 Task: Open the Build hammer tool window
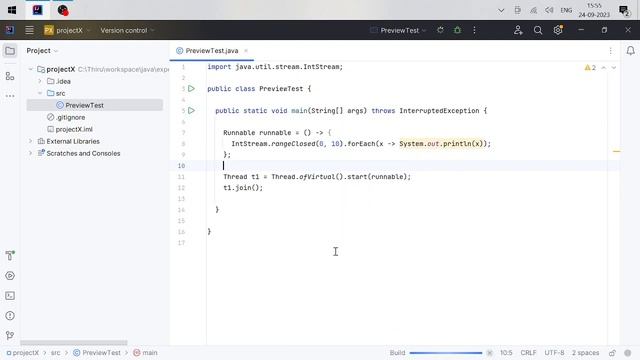click(x=10, y=256)
